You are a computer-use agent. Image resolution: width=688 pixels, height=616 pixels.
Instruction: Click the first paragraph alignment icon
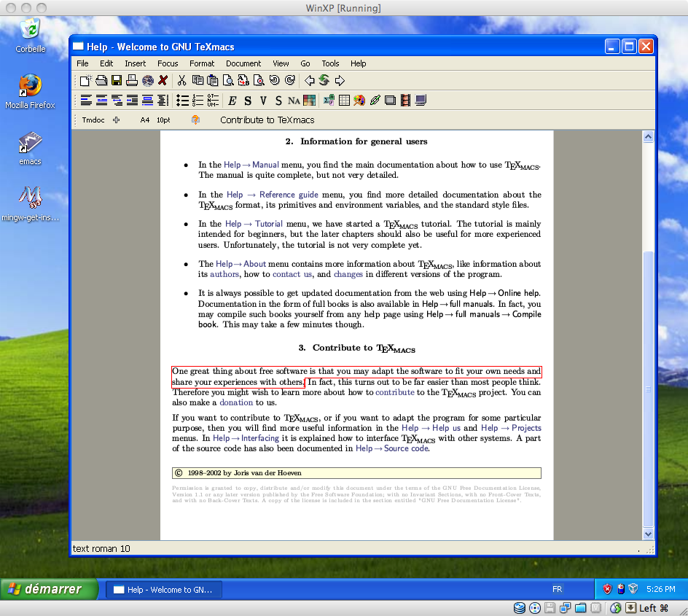pos(87,101)
